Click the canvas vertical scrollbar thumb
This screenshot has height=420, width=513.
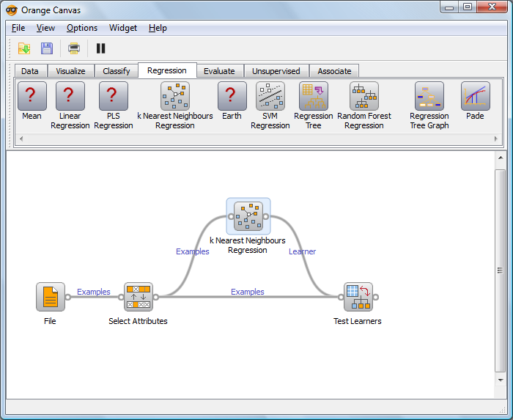[501, 270]
